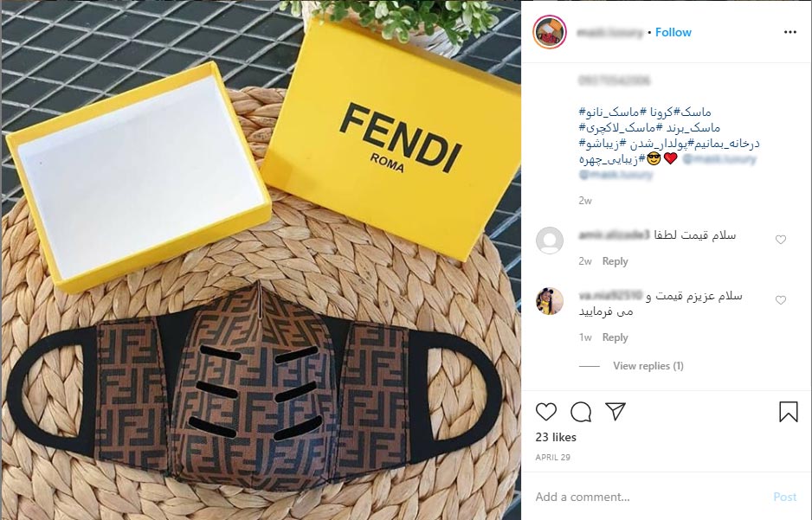Focus the Add a comment field
This screenshot has height=520, width=812.
click(648, 497)
